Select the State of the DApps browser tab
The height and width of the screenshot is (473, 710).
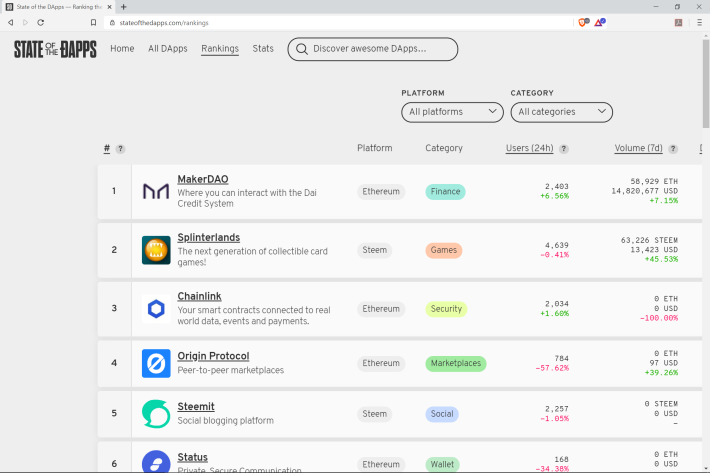coord(59,7)
